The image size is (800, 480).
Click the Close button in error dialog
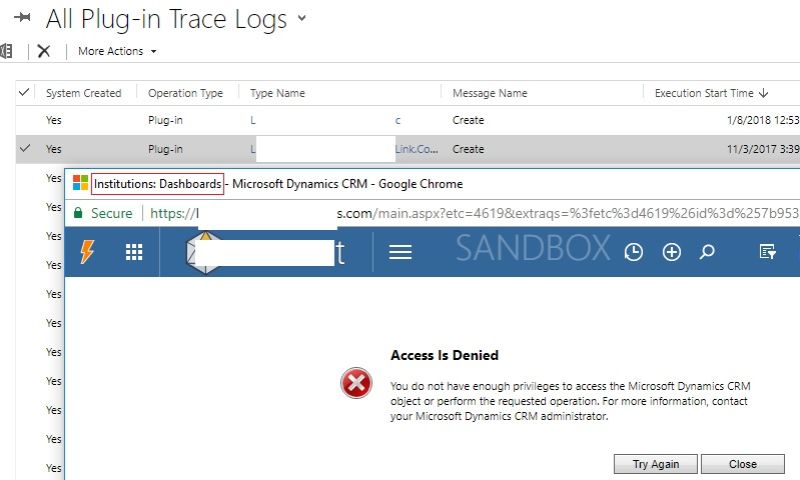pos(743,464)
